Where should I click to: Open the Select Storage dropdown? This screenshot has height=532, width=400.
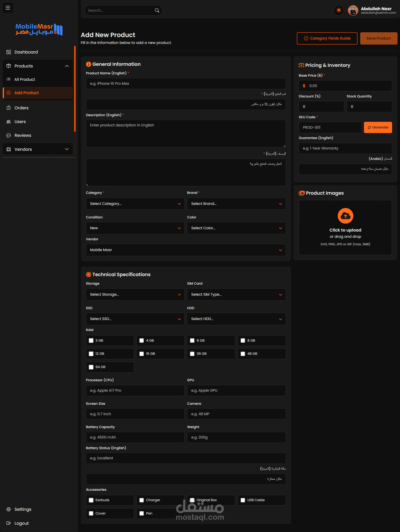click(x=135, y=294)
